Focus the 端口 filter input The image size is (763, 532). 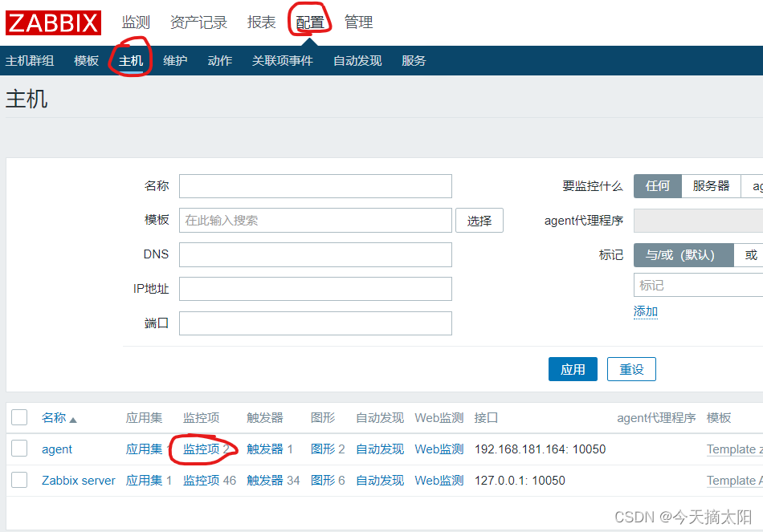coord(316,323)
